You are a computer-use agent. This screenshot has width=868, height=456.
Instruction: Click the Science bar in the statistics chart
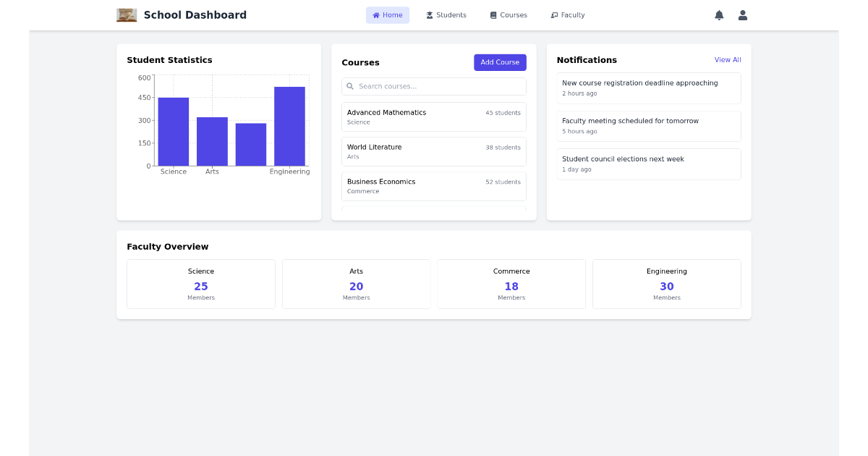(x=174, y=132)
